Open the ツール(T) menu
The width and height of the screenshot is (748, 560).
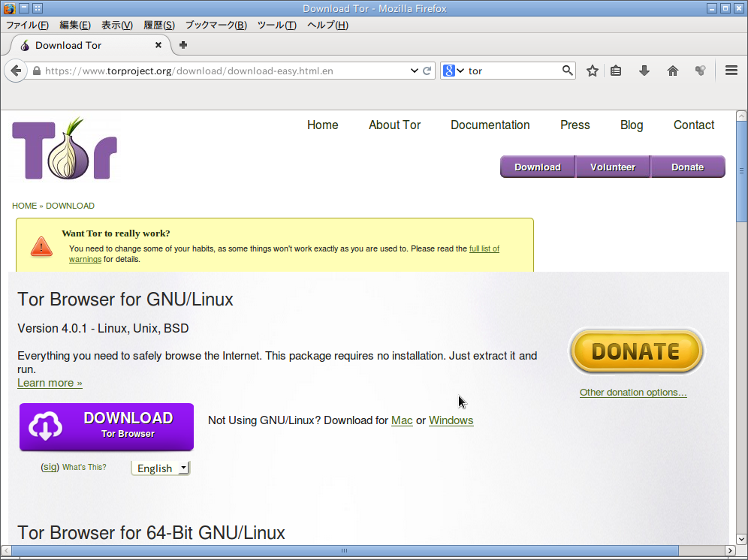(x=276, y=25)
